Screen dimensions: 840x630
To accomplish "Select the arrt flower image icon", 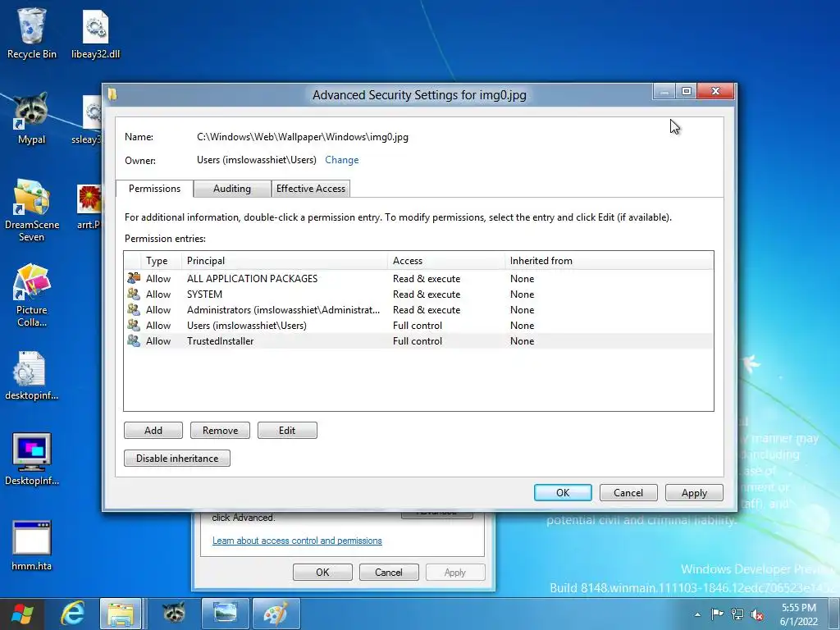I will 89,199.
